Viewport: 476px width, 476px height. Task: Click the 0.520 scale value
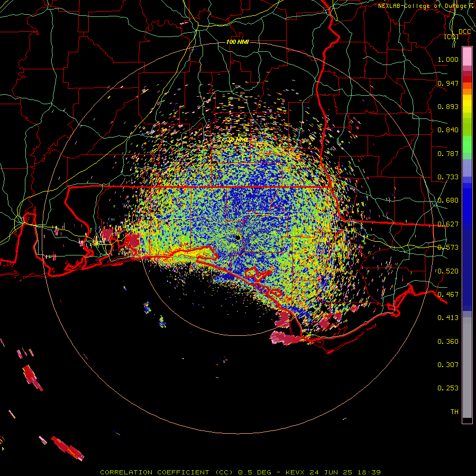click(448, 271)
